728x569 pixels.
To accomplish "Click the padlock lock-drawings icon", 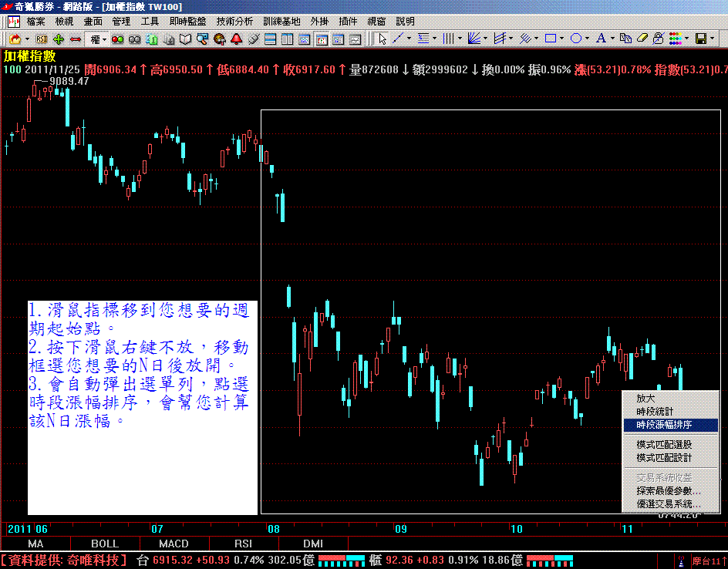I will pos(659,39).
